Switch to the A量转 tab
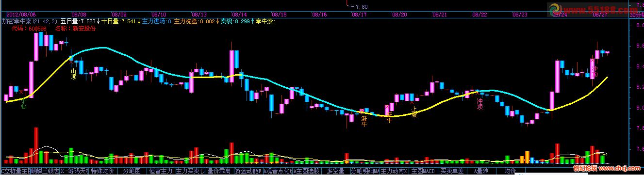Screen dimensions: 644x175 [481, 171]
